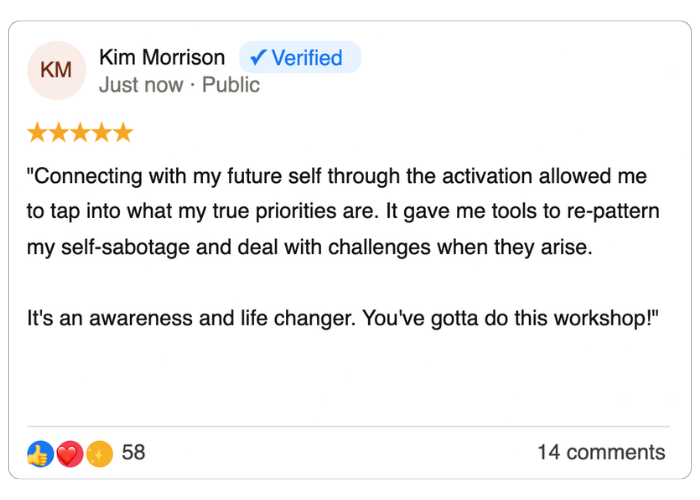Image resolution: width=700 pixels, height=500 pixels.
Task: Select the fourth star in the rating
Action: [x=101, y=132]
